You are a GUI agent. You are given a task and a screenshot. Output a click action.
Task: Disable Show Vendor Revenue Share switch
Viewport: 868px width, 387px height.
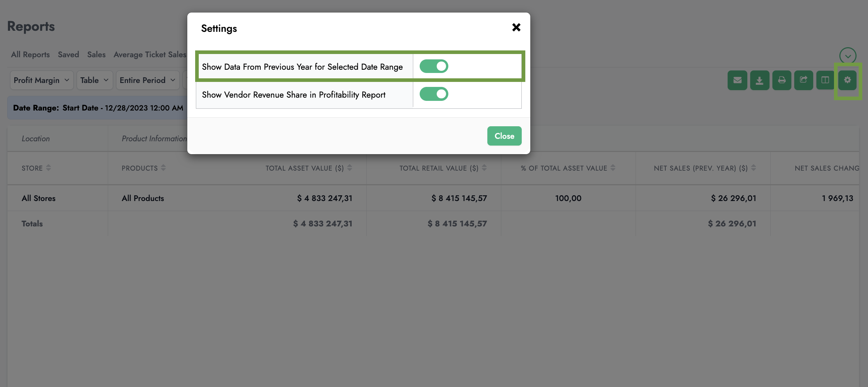pos(434,94)
